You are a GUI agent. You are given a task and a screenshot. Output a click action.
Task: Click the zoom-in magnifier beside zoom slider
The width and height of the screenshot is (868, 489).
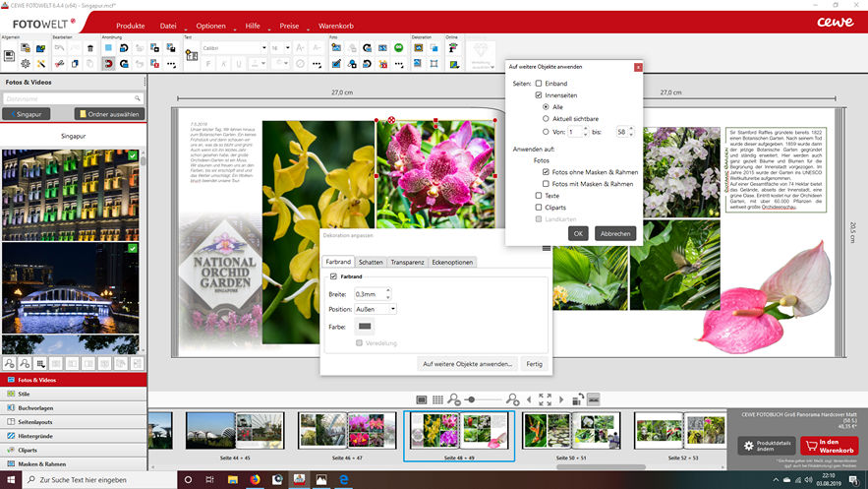click(512, 400)
